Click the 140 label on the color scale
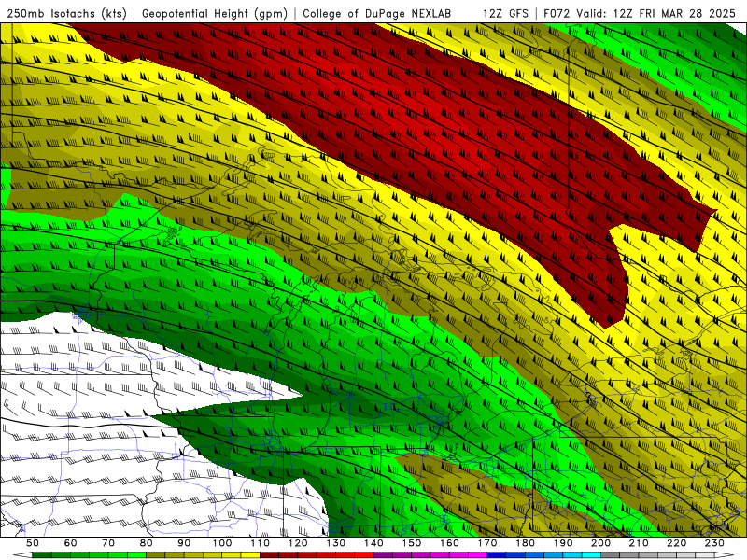747x560 pixels. click(373, 543)
